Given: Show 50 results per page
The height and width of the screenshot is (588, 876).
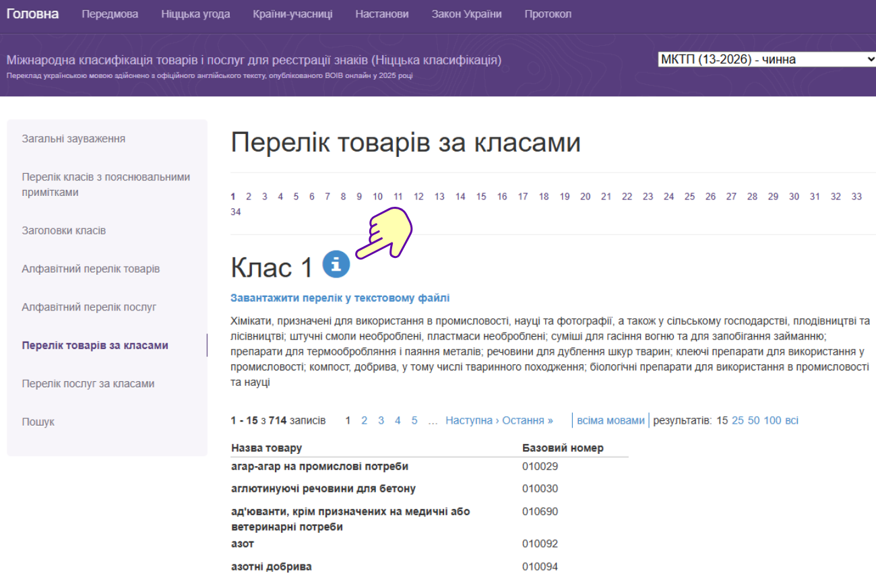Looking at the screenshot, I should click(753, 420).
